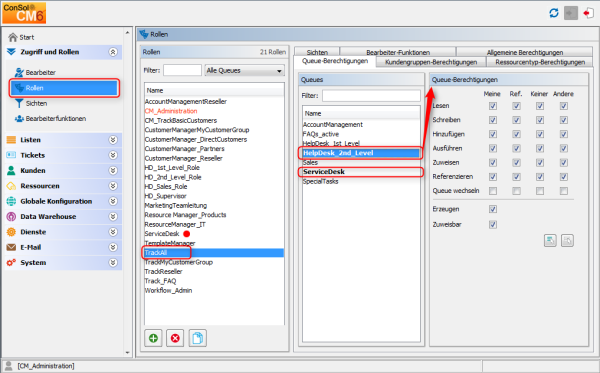Select the TrackAll role
This screenshot has width=600, height=373.
pos(214,252)
